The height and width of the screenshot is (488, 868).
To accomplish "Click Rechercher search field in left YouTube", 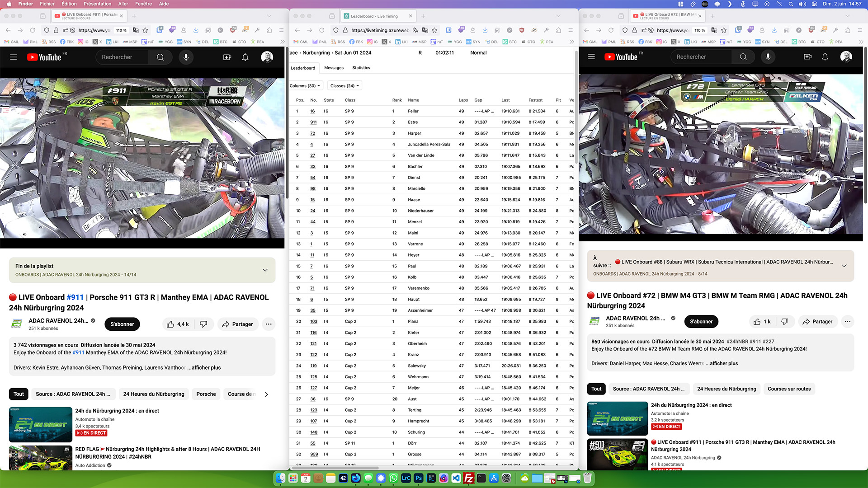I will point(123,57).
